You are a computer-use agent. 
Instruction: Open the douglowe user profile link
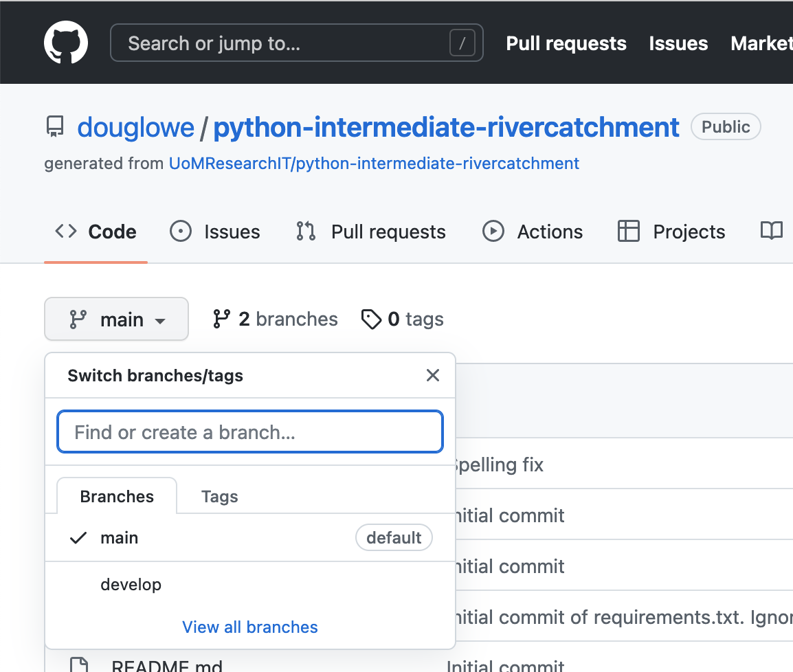[135, 127]
